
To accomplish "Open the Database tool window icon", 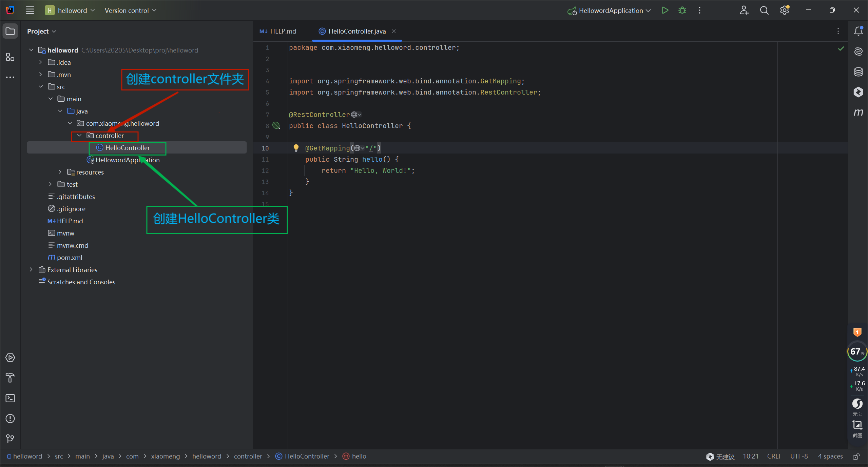I will point(858,72).
